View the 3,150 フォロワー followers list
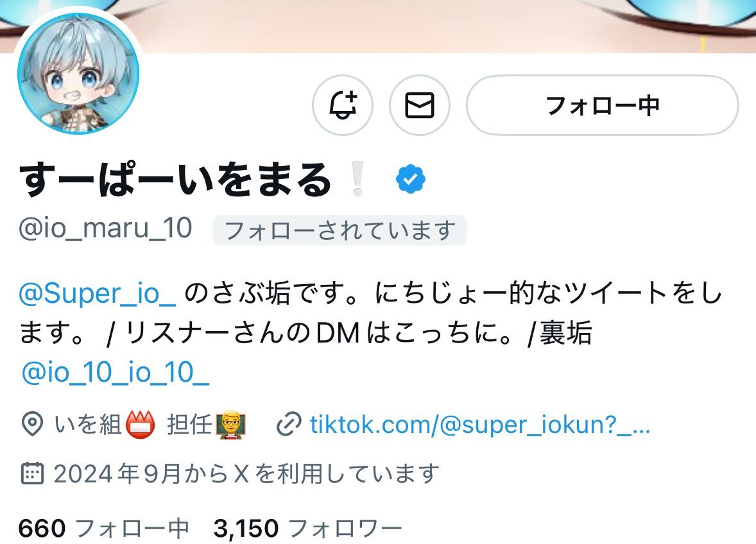 click(x=307, y=528)
